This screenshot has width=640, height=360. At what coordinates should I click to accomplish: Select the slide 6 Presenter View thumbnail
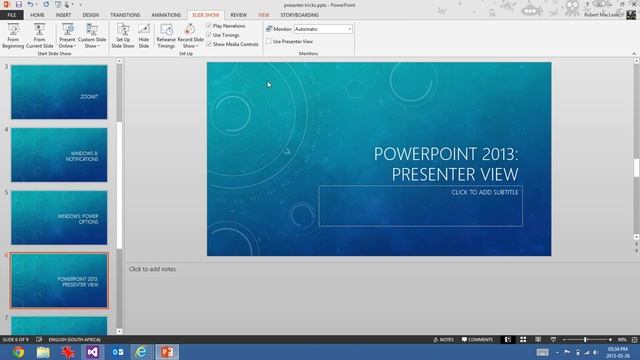[x=59, y=280]
